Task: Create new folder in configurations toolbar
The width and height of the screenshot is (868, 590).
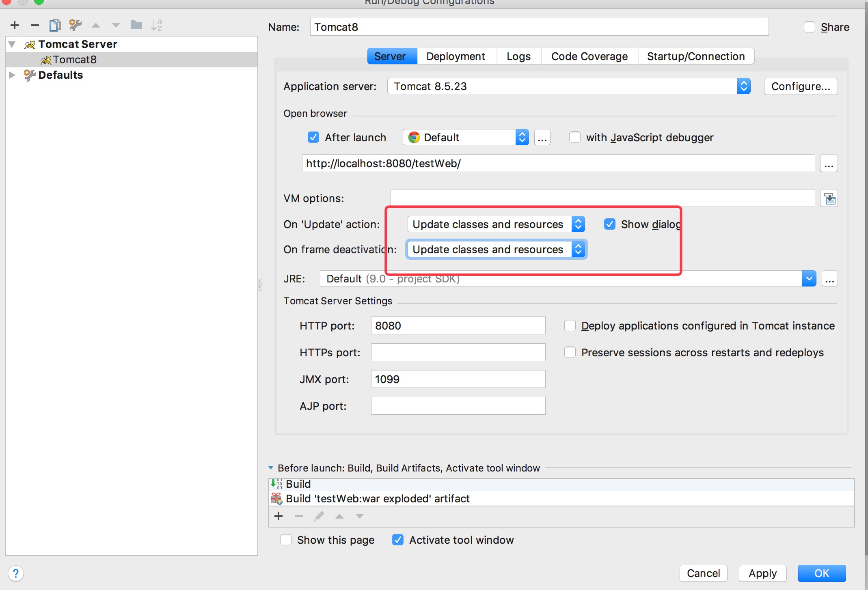Action: (x=136, y=25)
